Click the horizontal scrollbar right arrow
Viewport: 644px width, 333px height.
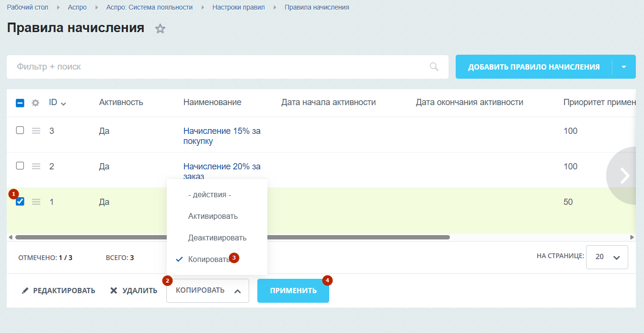coord(632,237)
